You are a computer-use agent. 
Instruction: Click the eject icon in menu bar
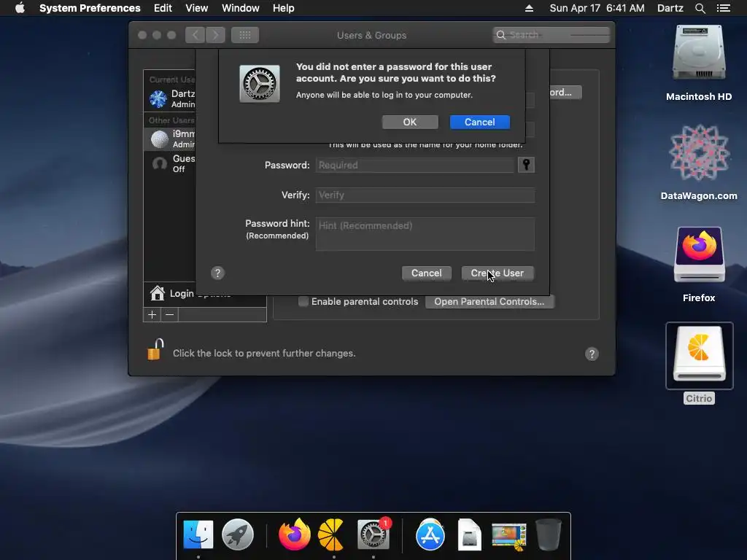point(529,8)
